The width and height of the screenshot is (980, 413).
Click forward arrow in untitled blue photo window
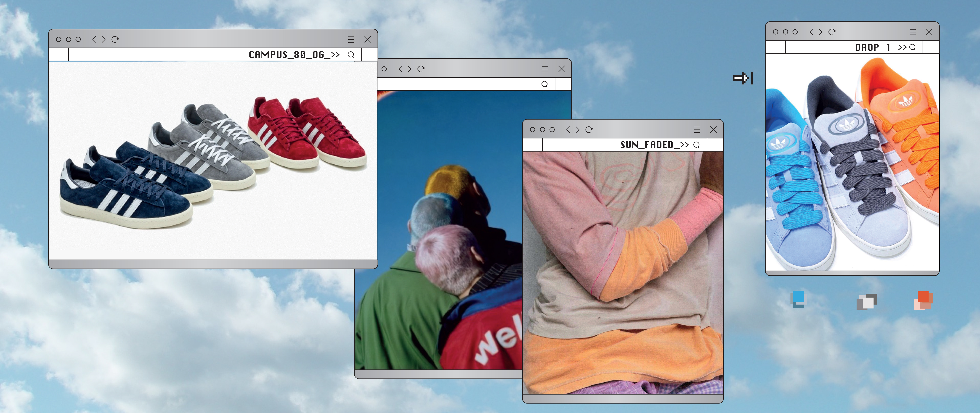[x=409, y=69]
